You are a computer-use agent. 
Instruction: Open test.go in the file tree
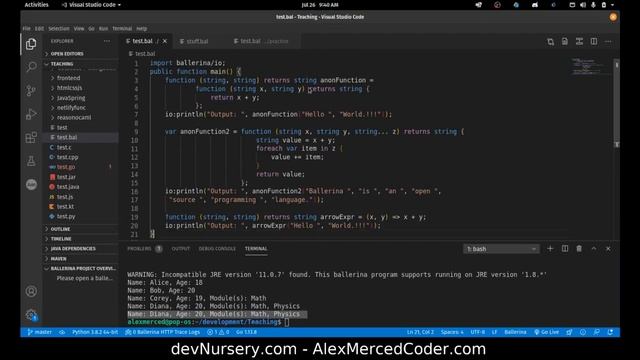pos(81,167)
